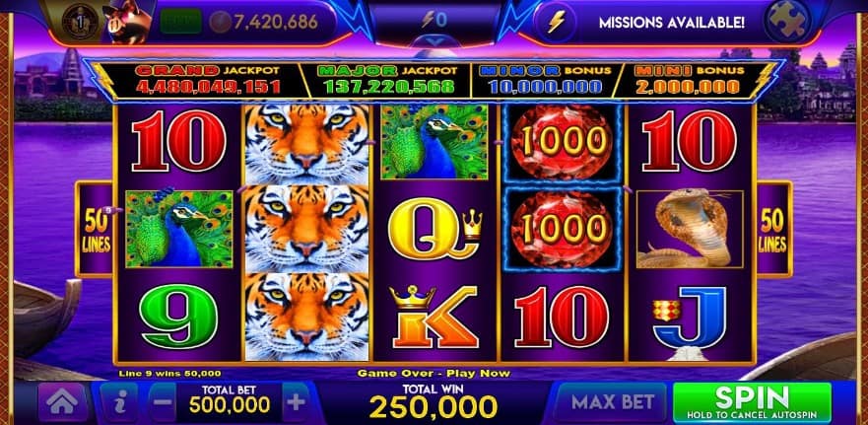
Task: Tap the home icon button
Action: coord(63,402)
